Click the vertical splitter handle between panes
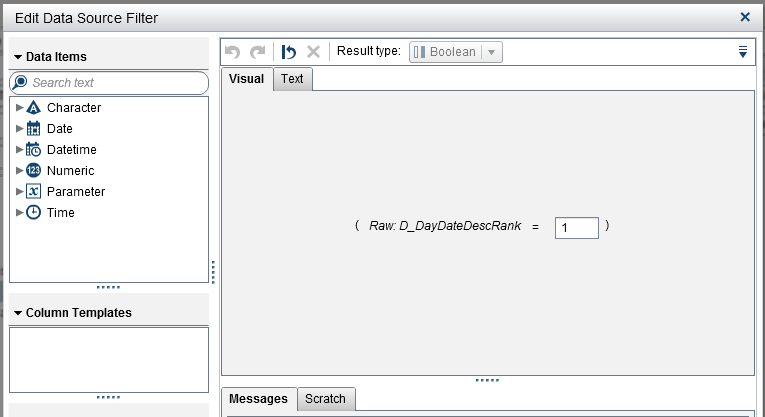 click(213, 272)
